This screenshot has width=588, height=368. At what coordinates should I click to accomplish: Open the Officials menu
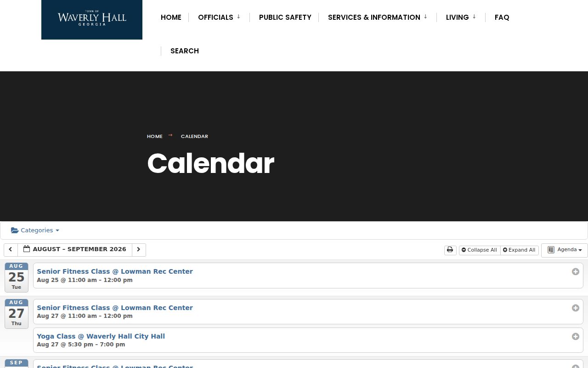pyautogui.click(x=215, y=17)
